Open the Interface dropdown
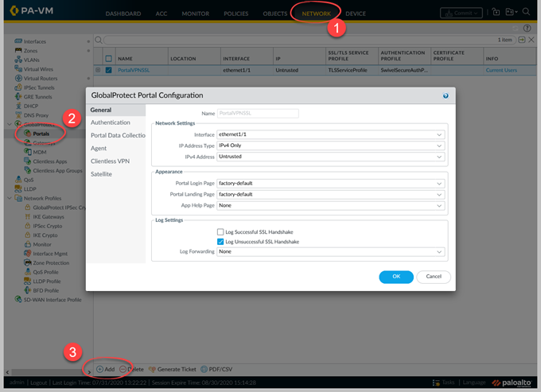 click(x=329, y=135)
